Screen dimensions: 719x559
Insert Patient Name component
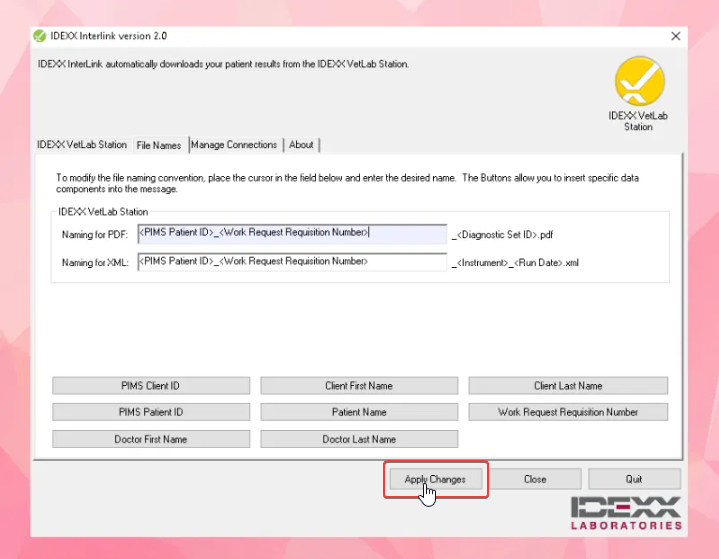click(x=359, y=412)
